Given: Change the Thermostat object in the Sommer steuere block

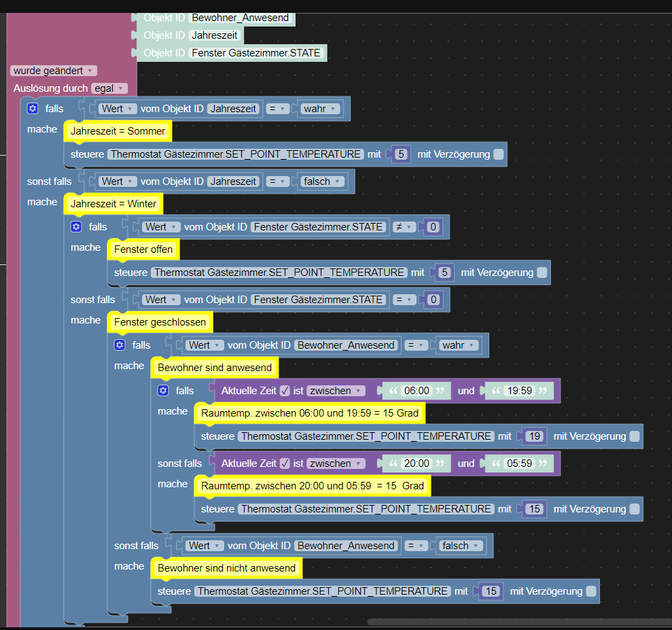Looking at the screenshot, I should tap(235, 154).
